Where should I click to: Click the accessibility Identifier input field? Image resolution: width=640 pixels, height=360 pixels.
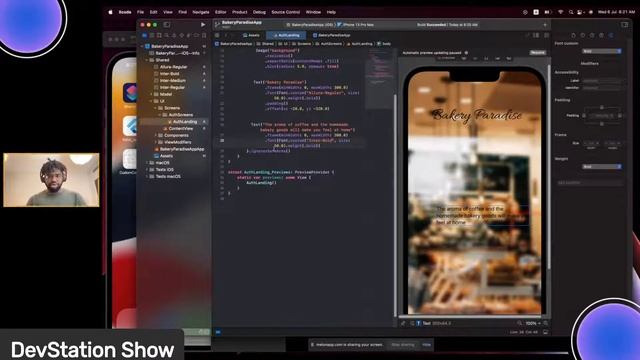click(x=602, y=88)
